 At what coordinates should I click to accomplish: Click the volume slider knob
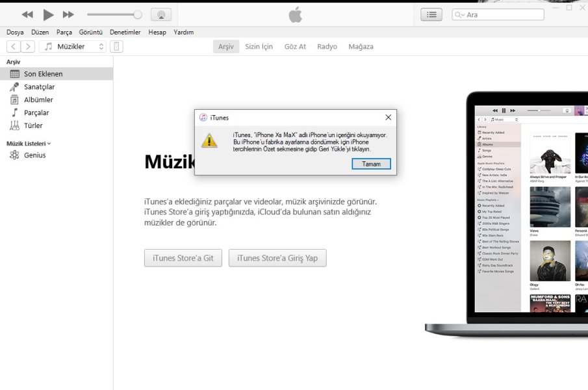coord(138,14)
